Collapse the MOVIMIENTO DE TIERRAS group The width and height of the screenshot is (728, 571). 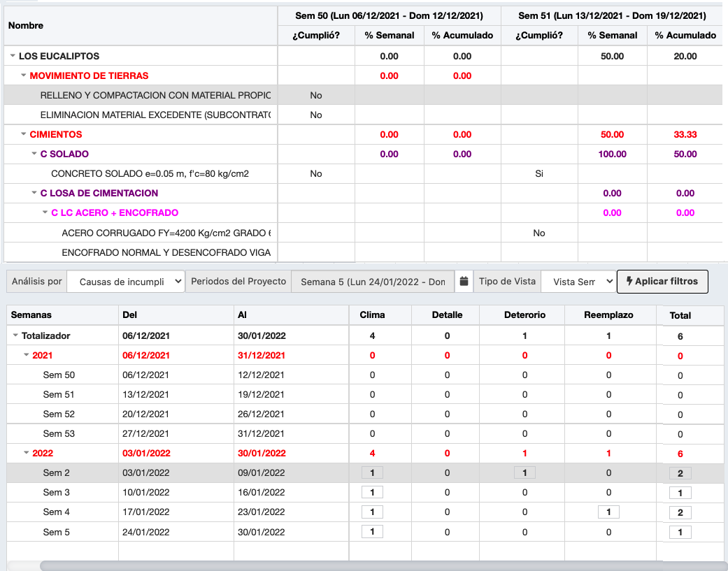[x=23, y=75]
